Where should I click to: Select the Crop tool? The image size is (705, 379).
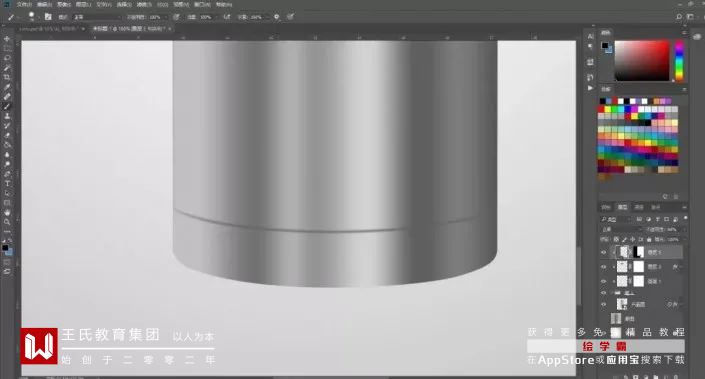7,77
